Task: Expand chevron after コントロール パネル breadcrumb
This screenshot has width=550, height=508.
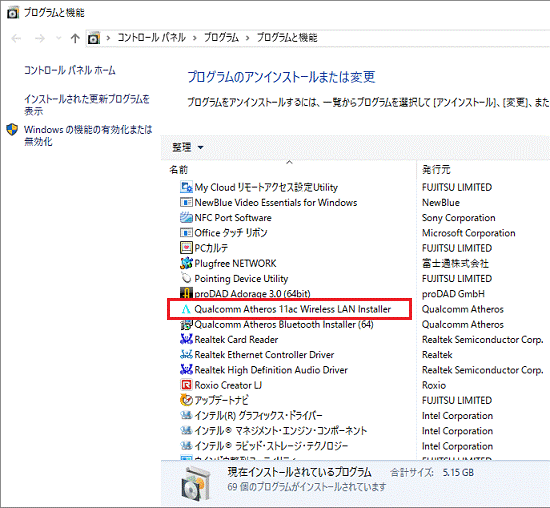Action: tap(195, 38)
